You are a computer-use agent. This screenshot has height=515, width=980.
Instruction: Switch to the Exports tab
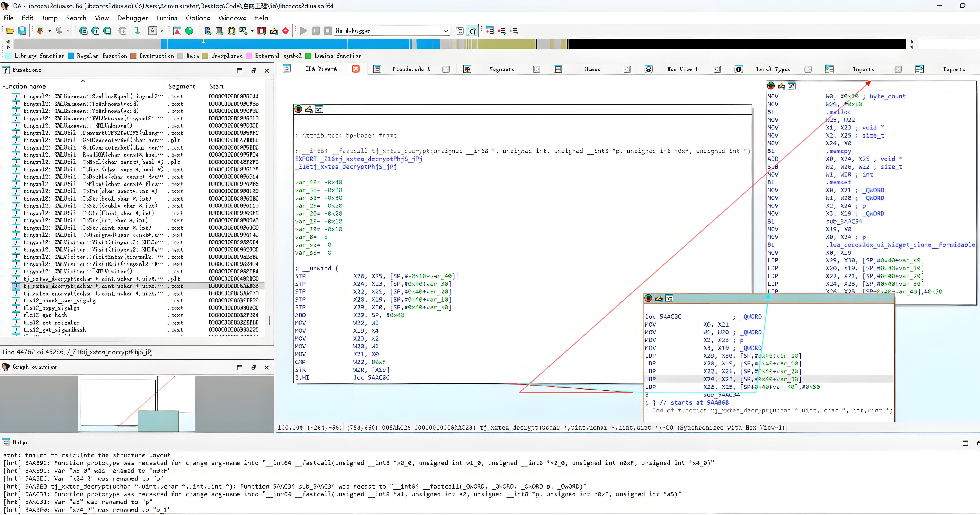point(954,69)
